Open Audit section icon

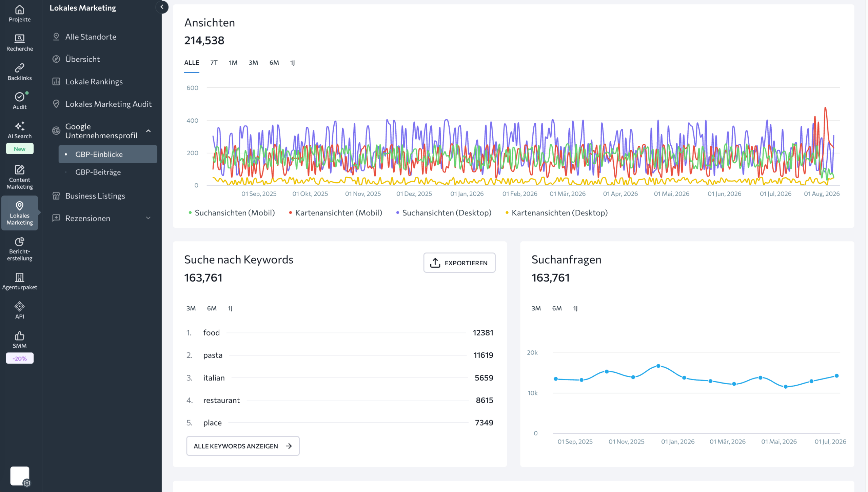click(20, 97)
